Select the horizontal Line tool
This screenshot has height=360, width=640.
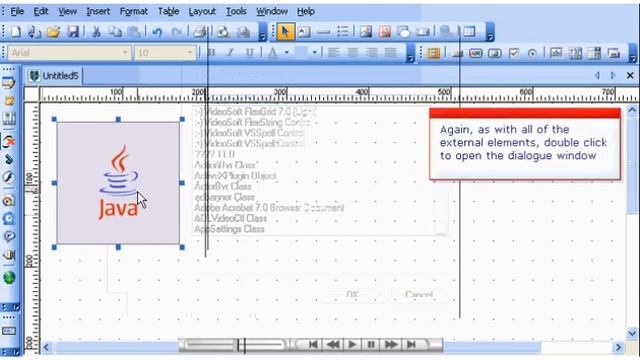pyautogui.click(x=323, y=31)
